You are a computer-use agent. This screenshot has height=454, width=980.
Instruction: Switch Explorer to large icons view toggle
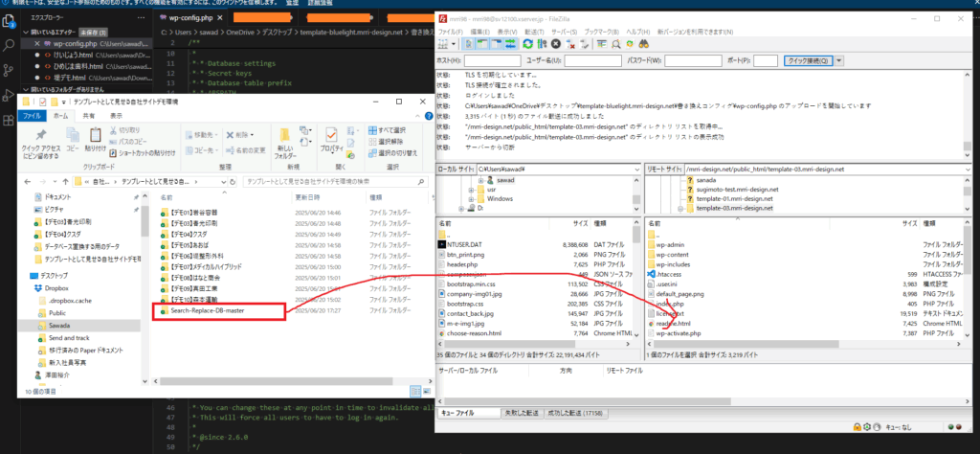pyautogui.click(x=427, y=393)
